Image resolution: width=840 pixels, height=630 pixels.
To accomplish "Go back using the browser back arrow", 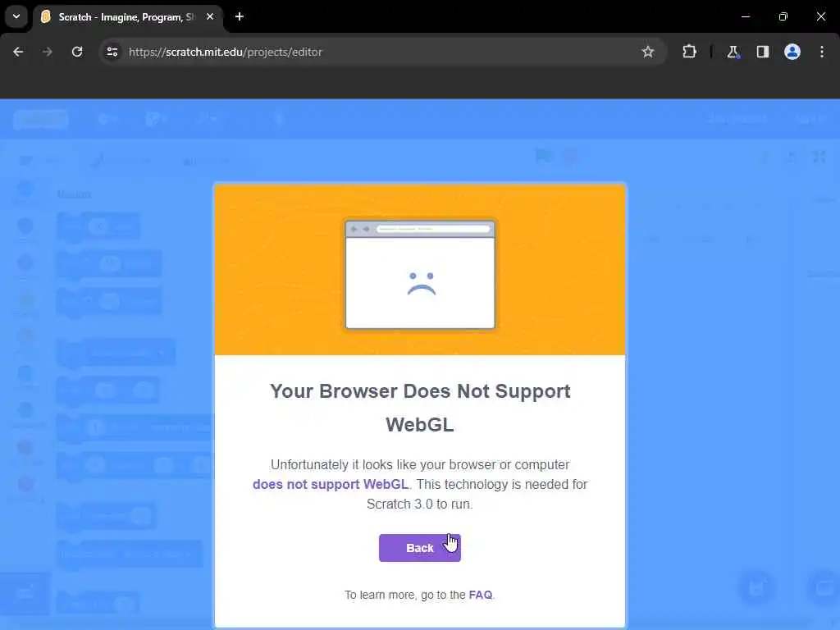I will tap(18, 52).
